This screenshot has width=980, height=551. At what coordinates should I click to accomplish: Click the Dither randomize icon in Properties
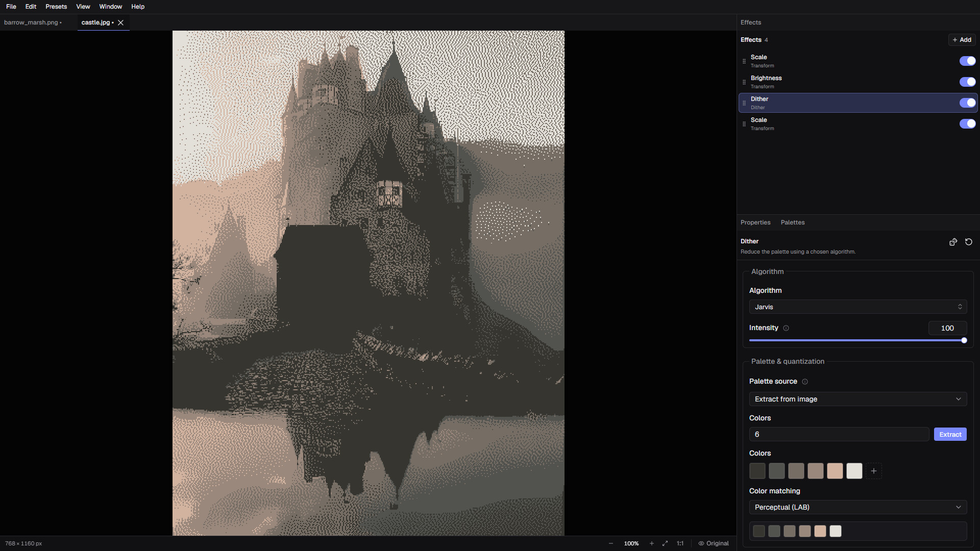(x=953, y=242)
